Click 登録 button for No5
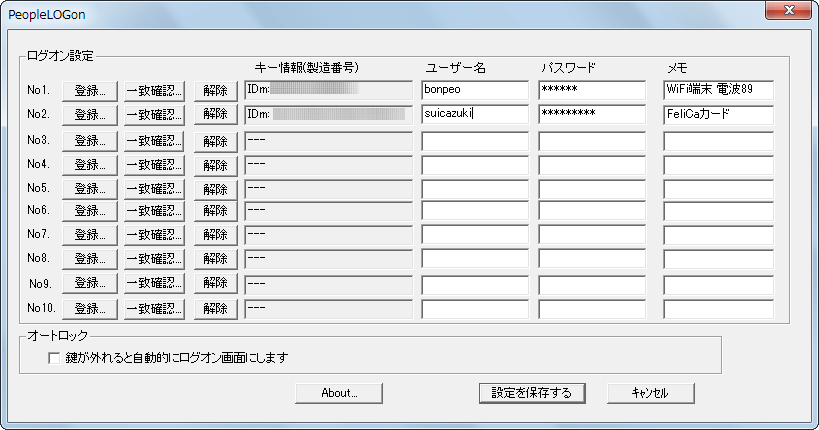 click(90, 189)
